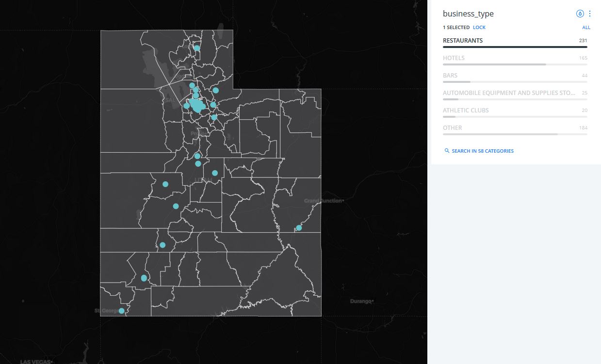Click LOCK to lock the current selection
Image resolution: width=601 pixels, height=364 pixels.
click(479, 28)
